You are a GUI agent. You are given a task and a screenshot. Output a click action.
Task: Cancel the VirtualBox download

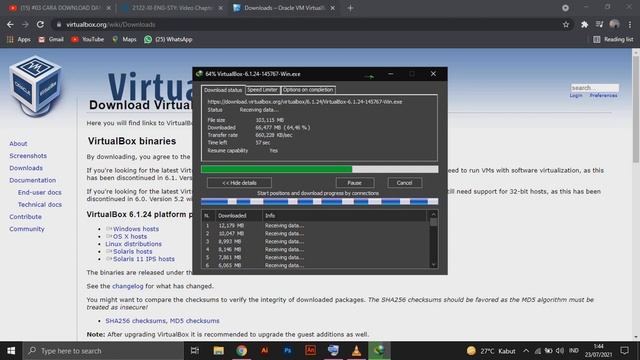click(404, 183)
